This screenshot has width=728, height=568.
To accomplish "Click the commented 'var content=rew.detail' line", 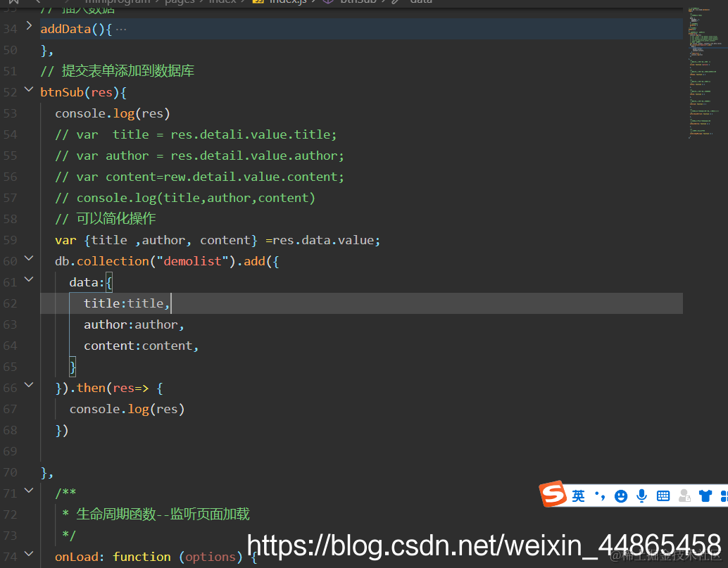I will coord(199,177).
